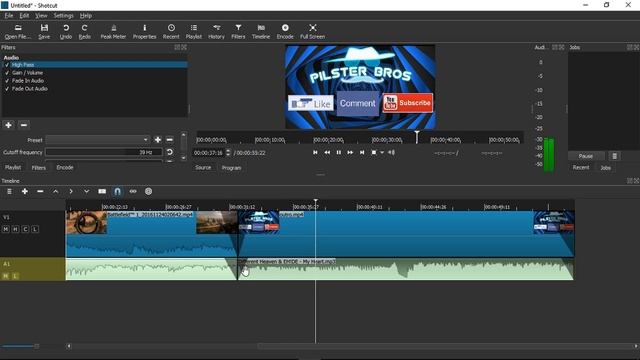Click the timeline Lift up-arrow icon
640x360 pixels.
tap(56, 191)
